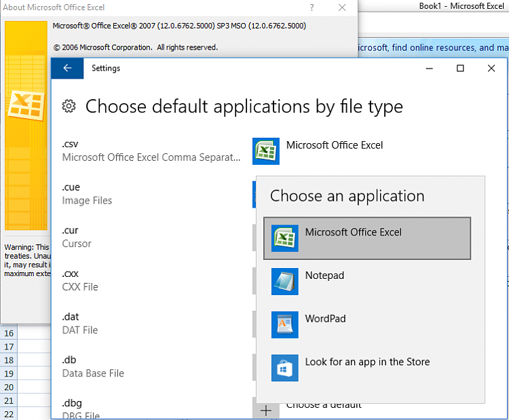
Task: Click the Notepad icon in chooser
Action: tap(284, 282)
